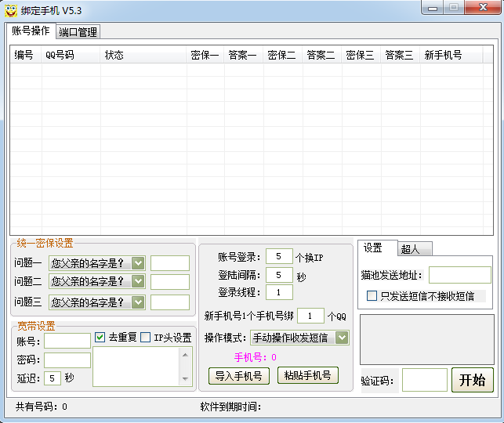Click the 答案二 column header

click(x=321, y=55)
